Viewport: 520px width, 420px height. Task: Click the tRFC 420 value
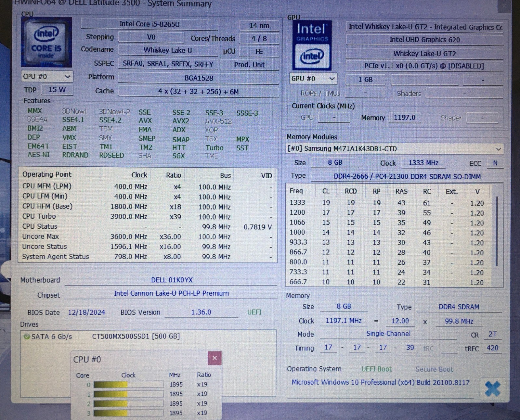point(492,348)
